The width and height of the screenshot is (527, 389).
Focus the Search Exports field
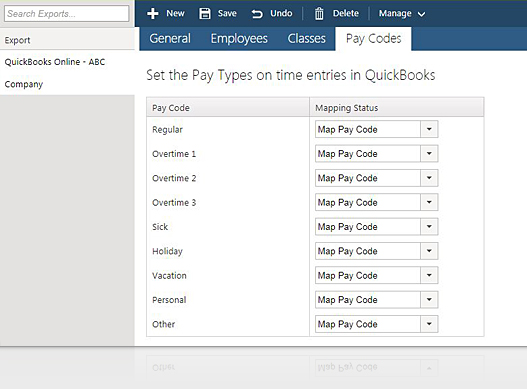point(67,14)
